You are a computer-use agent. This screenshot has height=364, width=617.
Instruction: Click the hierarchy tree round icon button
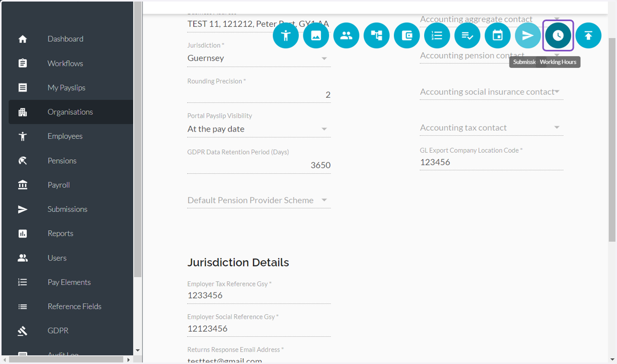click(377, 35)
